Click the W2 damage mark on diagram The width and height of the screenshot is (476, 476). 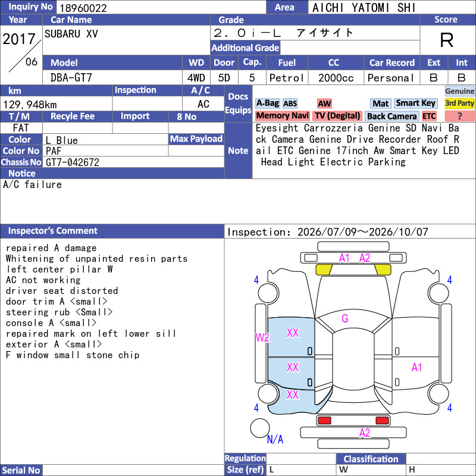click(262, 337)
